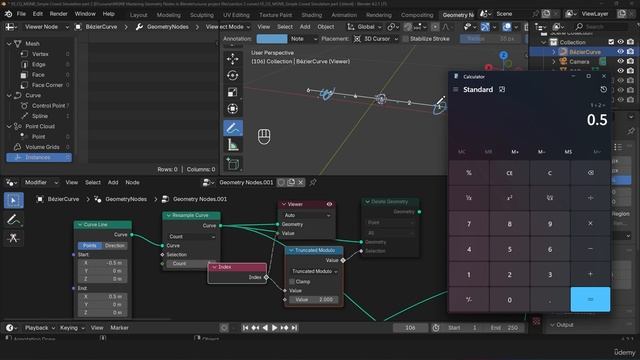Viewport: 640px width, 360px height.
Task: Open the Render menu
Action: pyautogui.click(x=58, y=14)
